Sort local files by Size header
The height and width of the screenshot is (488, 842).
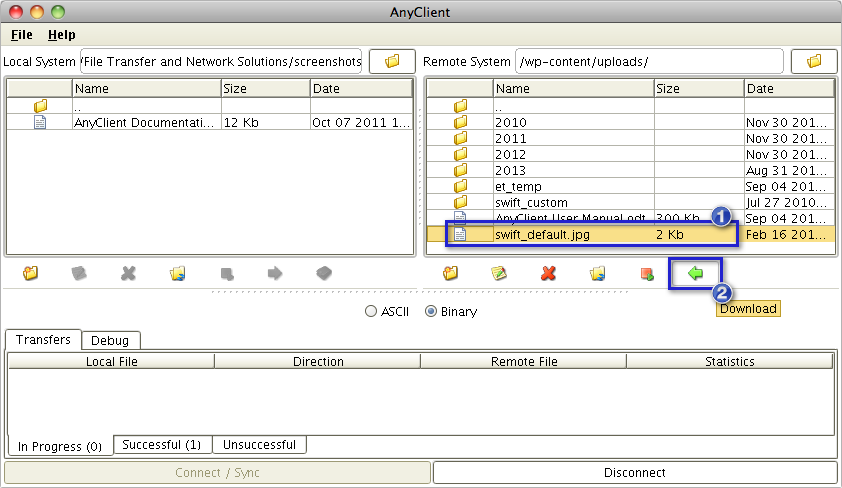[266, 89]
